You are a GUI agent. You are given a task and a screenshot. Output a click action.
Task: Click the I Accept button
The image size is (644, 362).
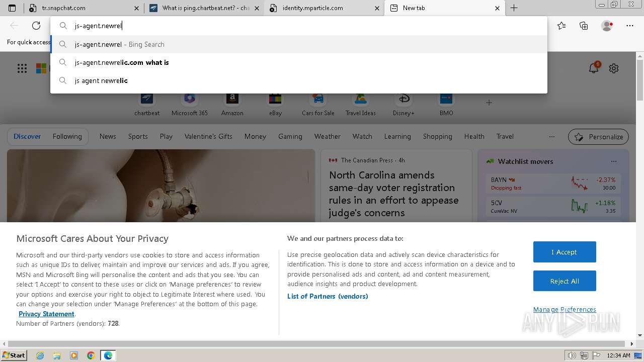tap(565, 252)
